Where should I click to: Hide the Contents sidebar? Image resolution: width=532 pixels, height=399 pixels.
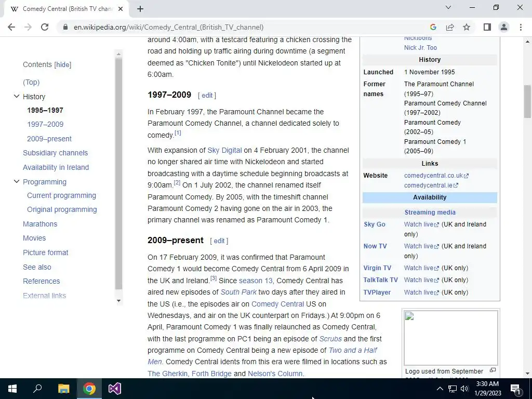pyautogui.click(x=63, y=65)
